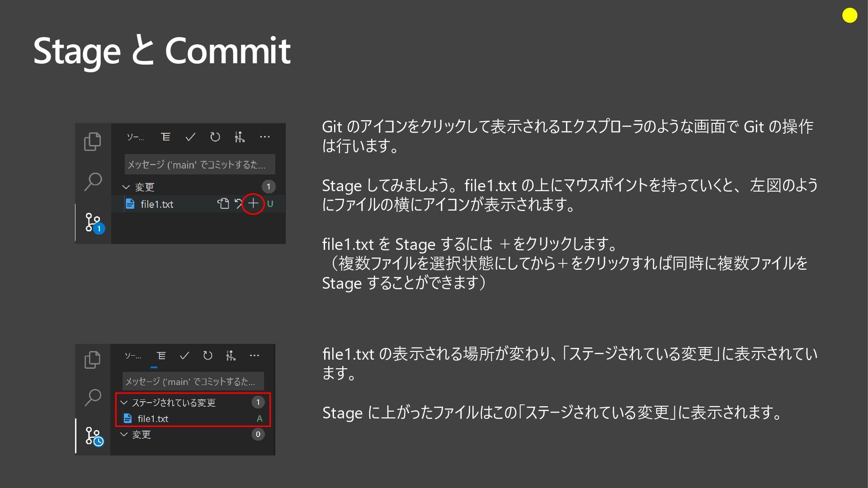This screenshot has height=488, width=868.
Task: Open more actions ellipsis in lower toolbar
Action: click(255, 356)
